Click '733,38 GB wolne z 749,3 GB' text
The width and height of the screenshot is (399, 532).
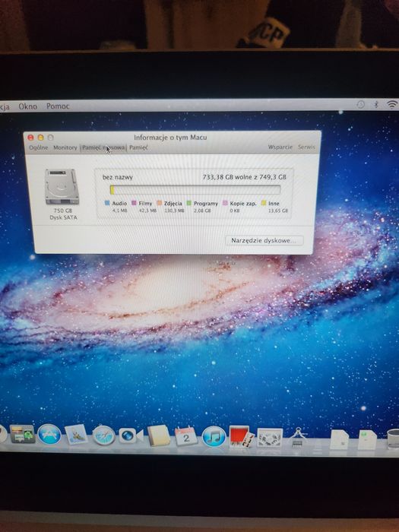tap(244, 177)
